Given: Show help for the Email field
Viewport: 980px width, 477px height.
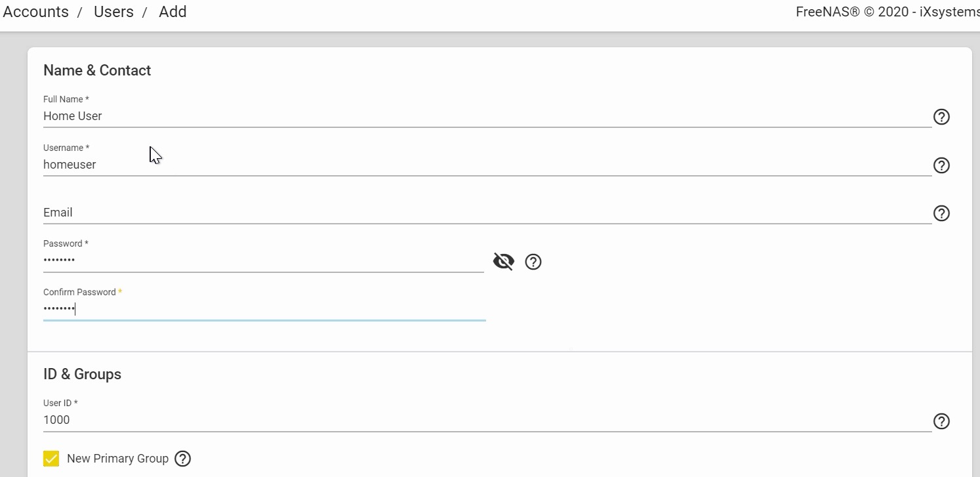Looking at the screenshot, I should pyautogui.click(x=941, y=213).
